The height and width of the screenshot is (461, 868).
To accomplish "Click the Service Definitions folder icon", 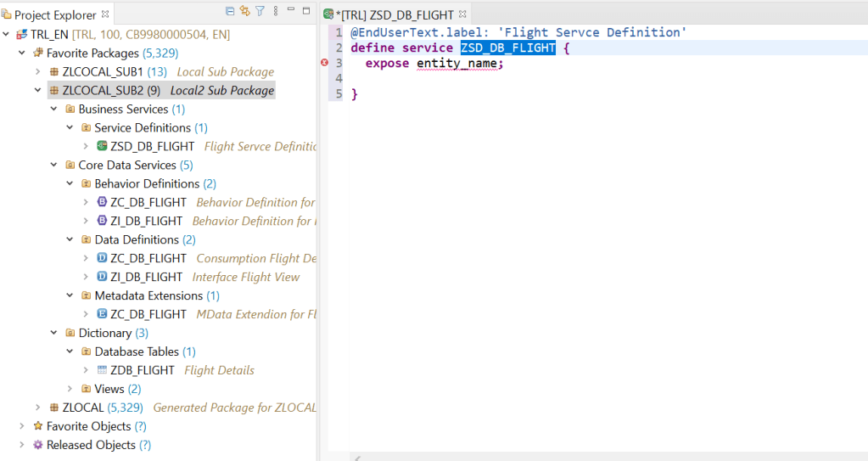I will 86,127.
